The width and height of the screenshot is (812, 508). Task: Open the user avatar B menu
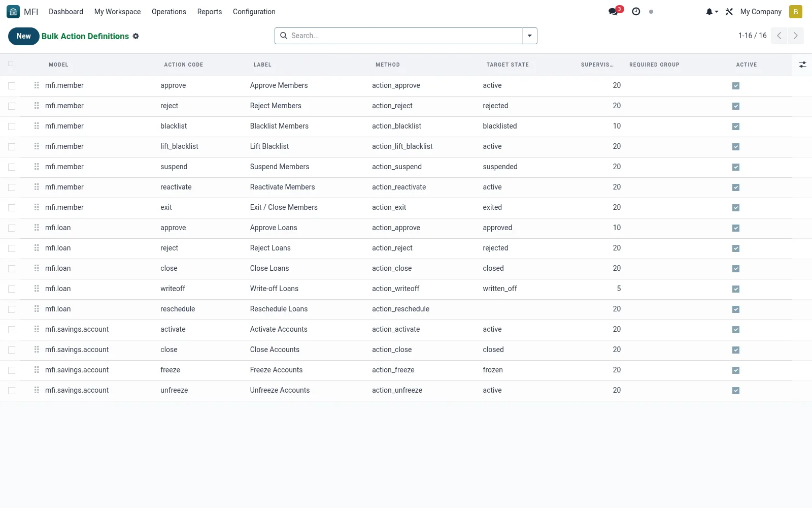(x=795, y=12)
